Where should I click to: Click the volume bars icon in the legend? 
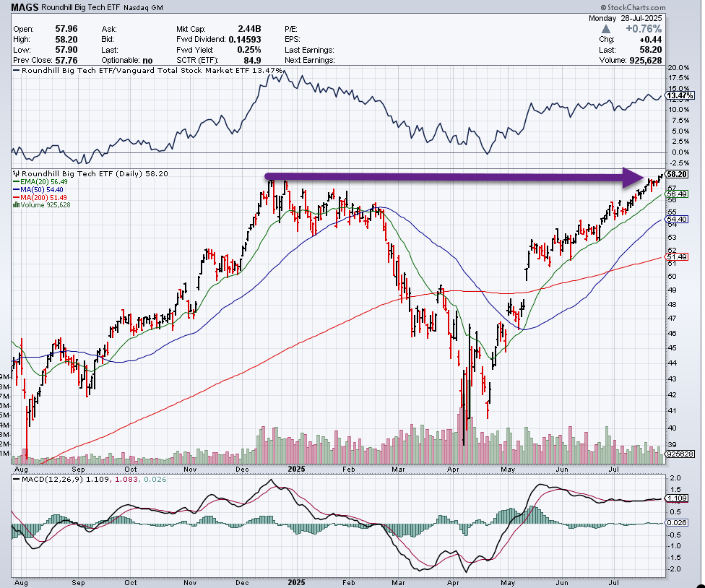coord(16,205)
